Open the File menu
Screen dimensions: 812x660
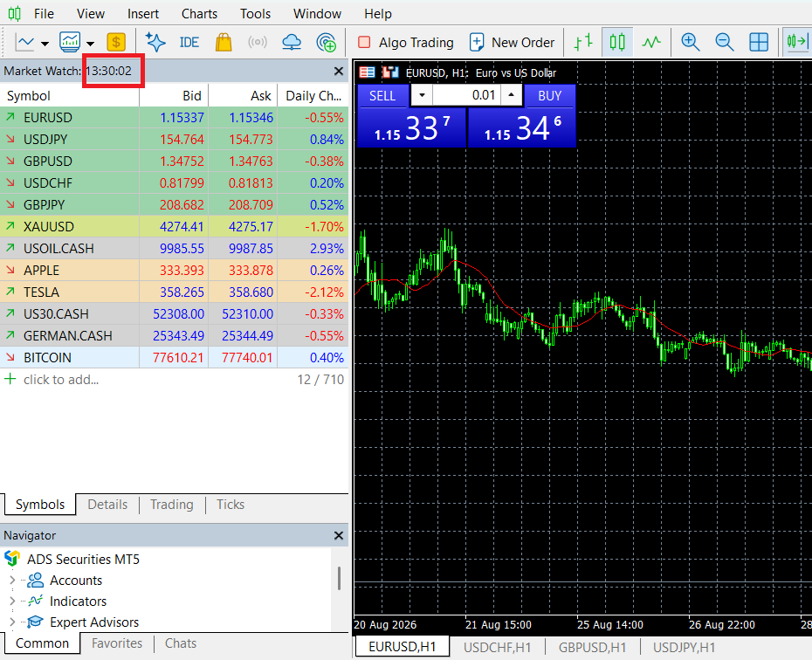pyautogui.click(x=44, y=14)
